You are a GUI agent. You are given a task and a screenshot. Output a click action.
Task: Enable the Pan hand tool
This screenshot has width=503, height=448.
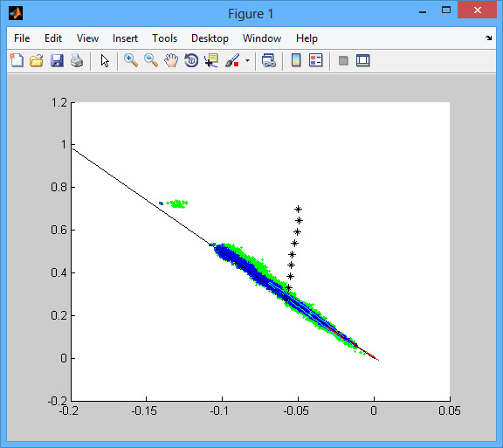pos(171,60)
